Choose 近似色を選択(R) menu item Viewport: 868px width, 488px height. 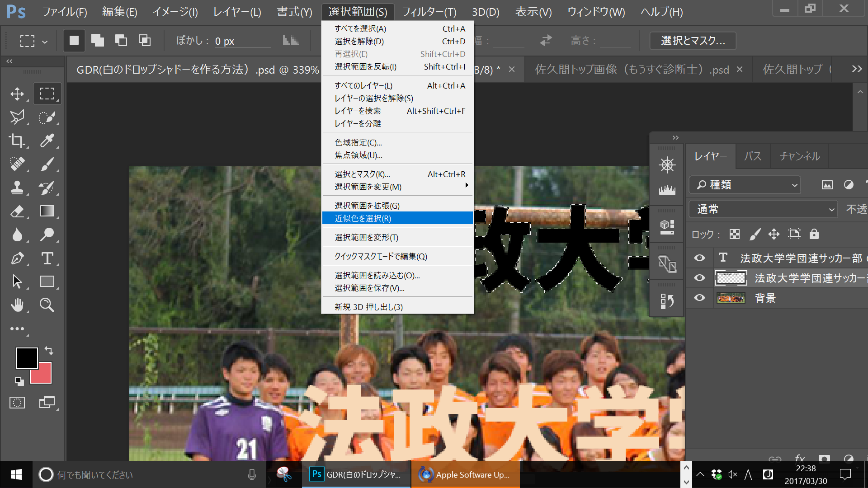[397, 218]
